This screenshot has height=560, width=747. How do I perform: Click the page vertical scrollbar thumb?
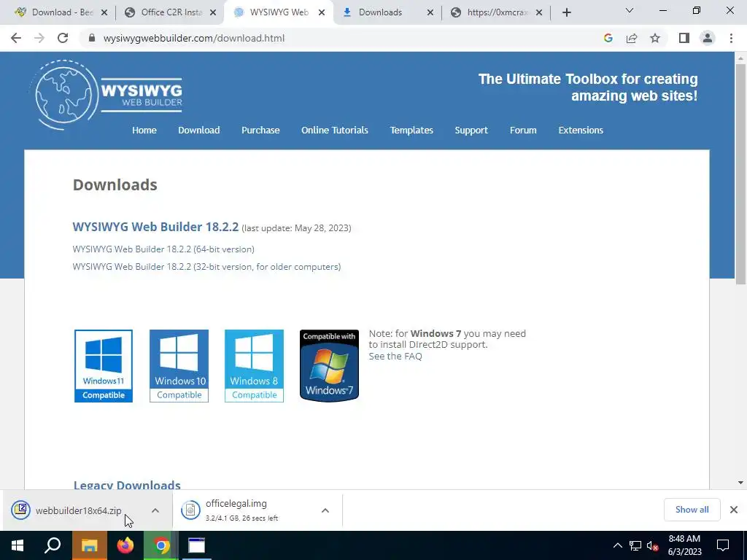tap(740, 174)
